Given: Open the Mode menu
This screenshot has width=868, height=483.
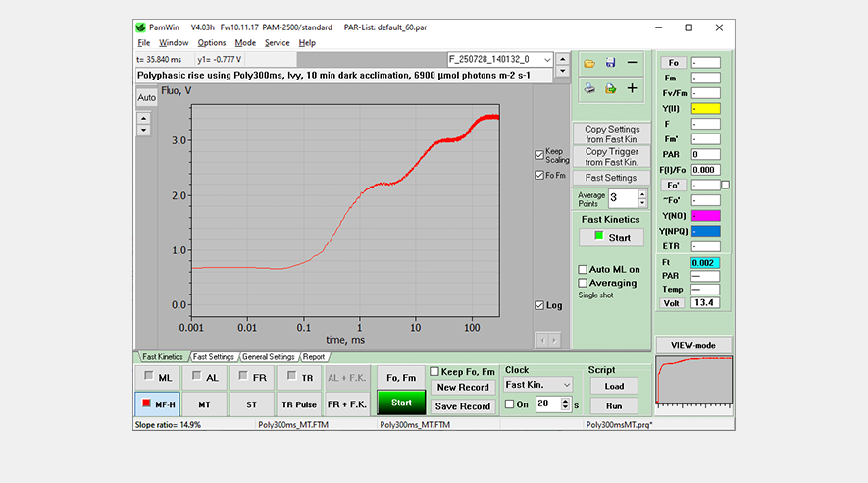Looking at the screenshot, I should [245, 42].
